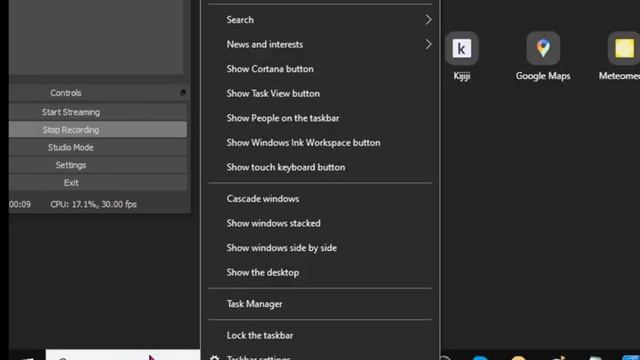Expand the News and interests submenu arrow
Screen dimensions: 640x360
(428, 44)
